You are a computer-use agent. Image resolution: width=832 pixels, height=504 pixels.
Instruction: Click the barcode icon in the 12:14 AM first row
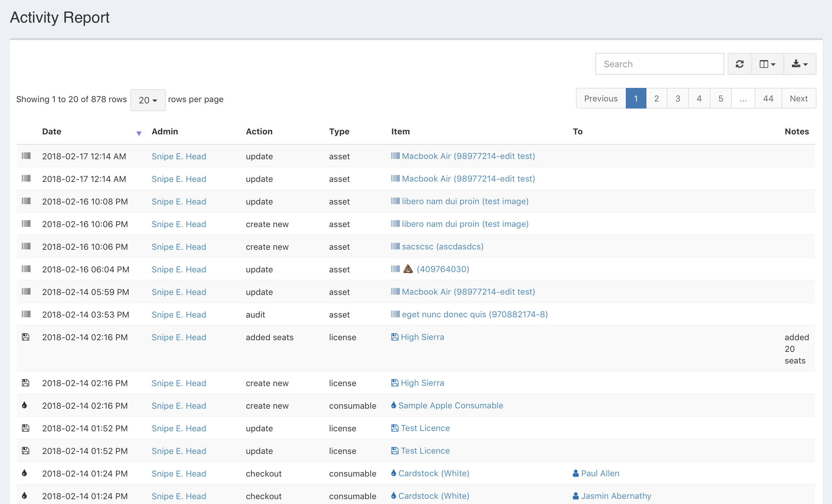(26, 156)
